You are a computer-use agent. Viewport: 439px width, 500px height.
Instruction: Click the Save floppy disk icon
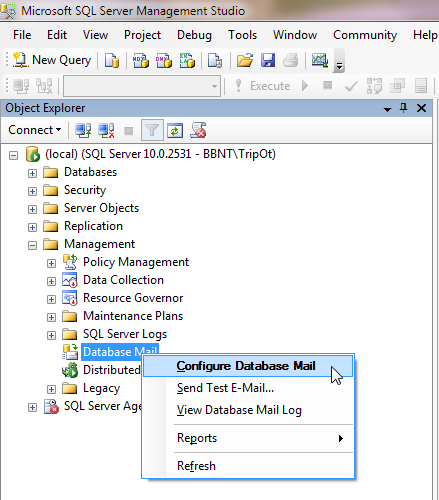tap(268, 60)
